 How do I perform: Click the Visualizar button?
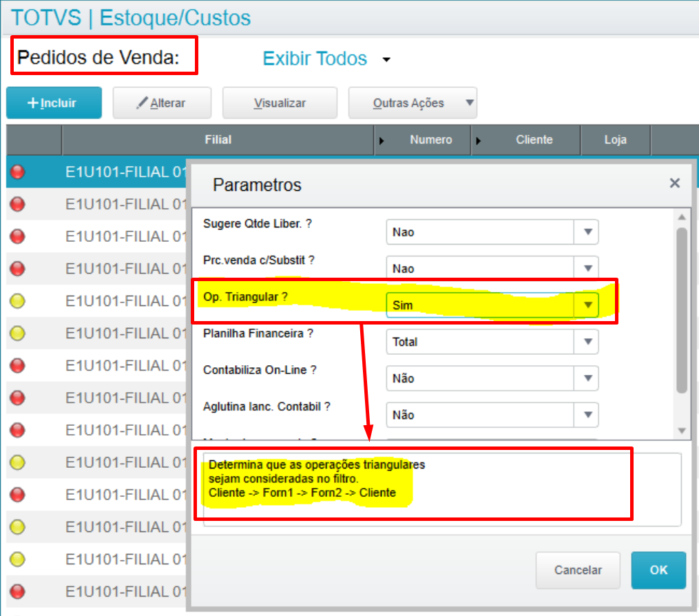click(x=280, y=103)
